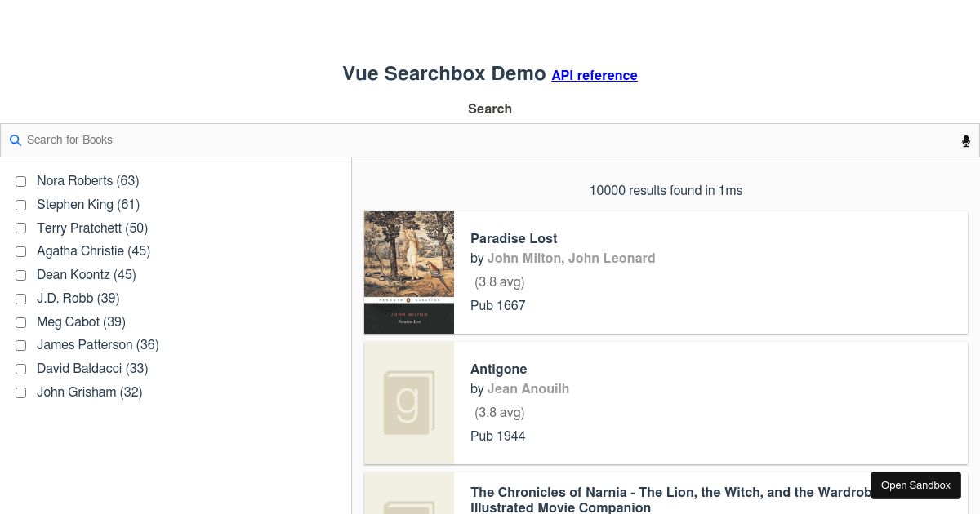Click the Antigone placeholder cover image
Viewport: 980px width, 514px height.
pyautogui.click(x=408, y=402)
